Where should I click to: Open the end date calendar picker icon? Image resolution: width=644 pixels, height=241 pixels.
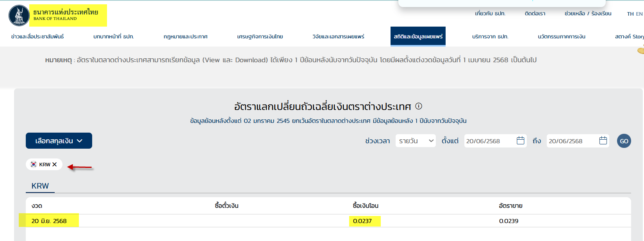pos(603,140)
